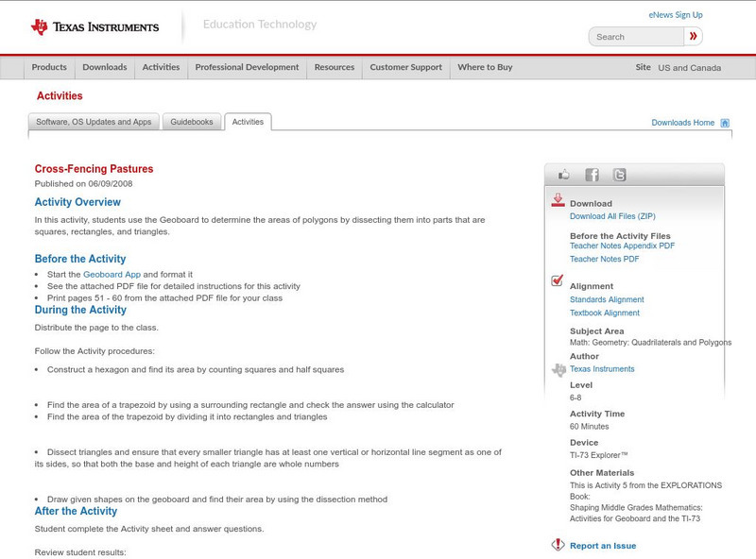The image size is (756, 559).
Task: Open the Products menu
Action: coord(49,68)
